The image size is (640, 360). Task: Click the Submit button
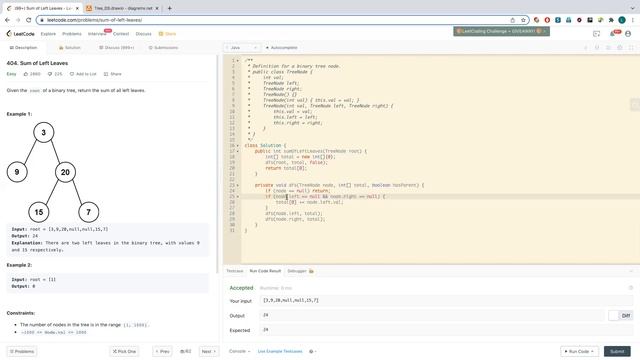(617, 351)
